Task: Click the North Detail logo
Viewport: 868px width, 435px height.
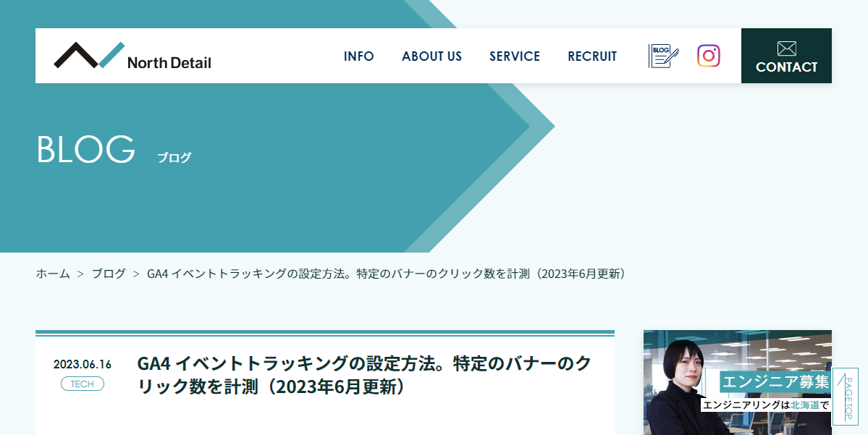Action: [x=132, y=55]
